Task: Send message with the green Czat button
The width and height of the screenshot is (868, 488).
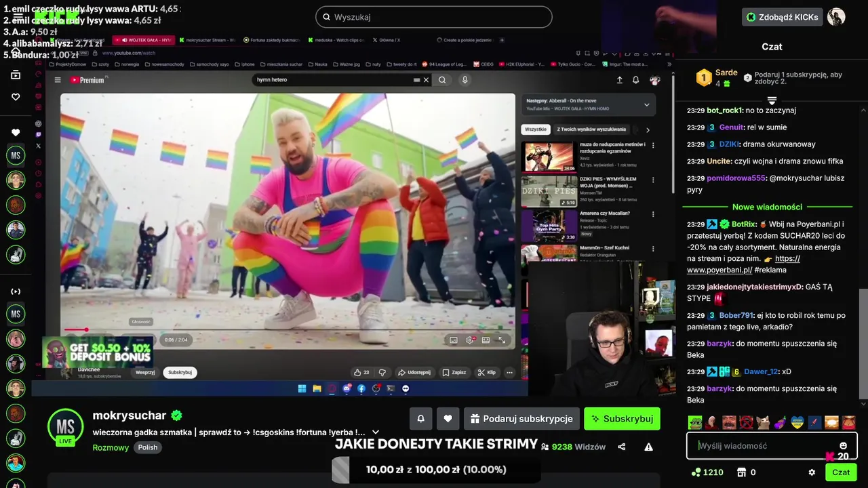Action: tap(841, 472)
